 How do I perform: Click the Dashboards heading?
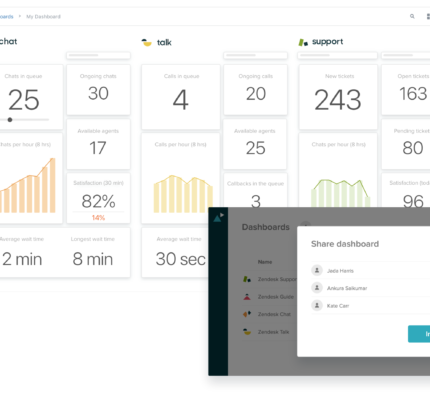coord(266,227)
